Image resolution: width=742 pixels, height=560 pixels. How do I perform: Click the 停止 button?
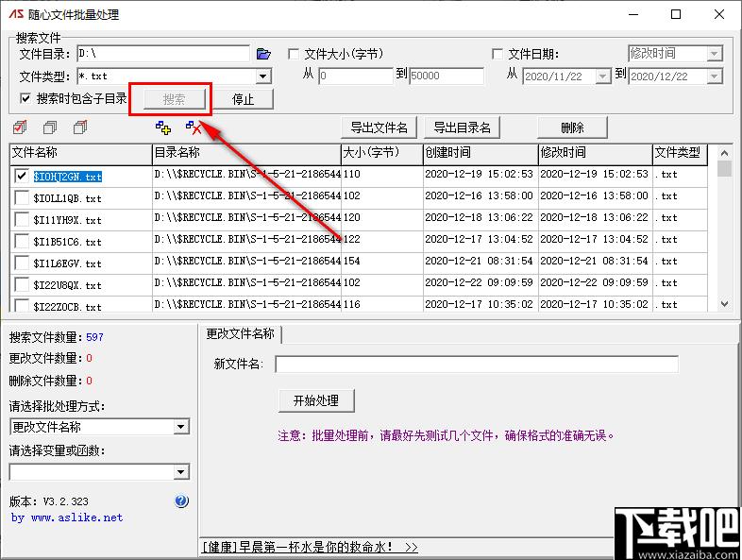(244, 99)
